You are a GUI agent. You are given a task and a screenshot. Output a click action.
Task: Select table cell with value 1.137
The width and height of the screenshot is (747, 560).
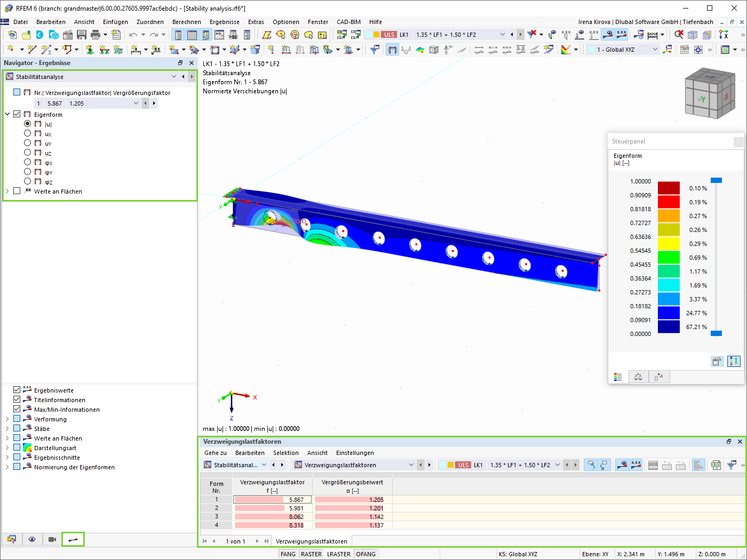coord(352,525)
